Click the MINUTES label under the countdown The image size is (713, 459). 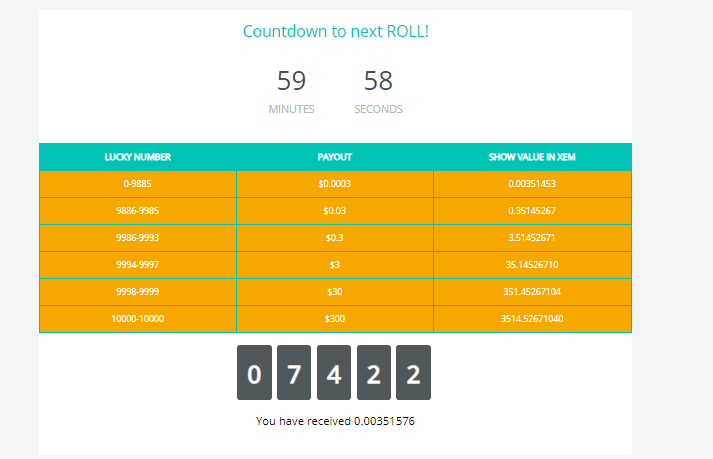(291, 109)
